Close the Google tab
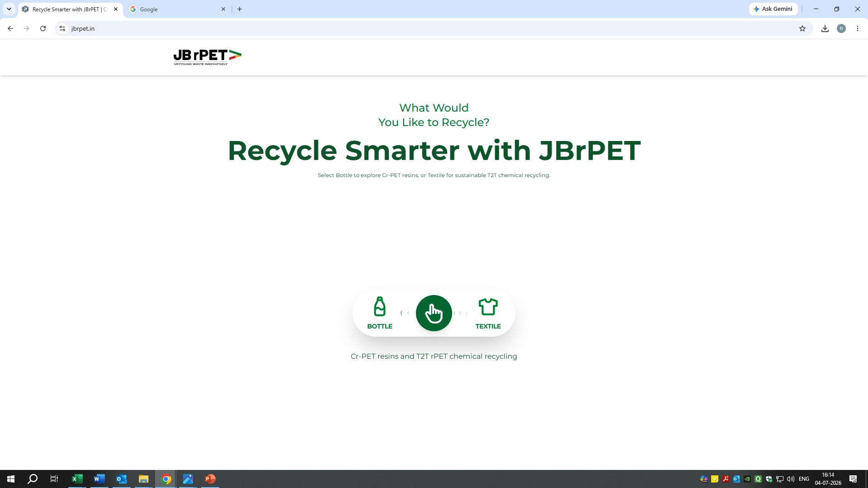Viewport: 868px width, 488px height. click(223, 9)
